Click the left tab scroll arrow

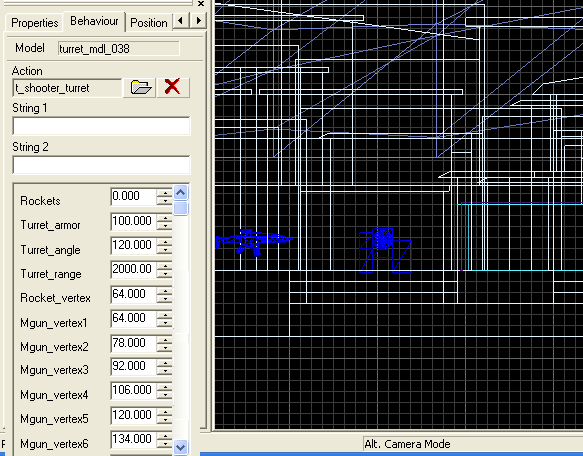coord(181,20)
